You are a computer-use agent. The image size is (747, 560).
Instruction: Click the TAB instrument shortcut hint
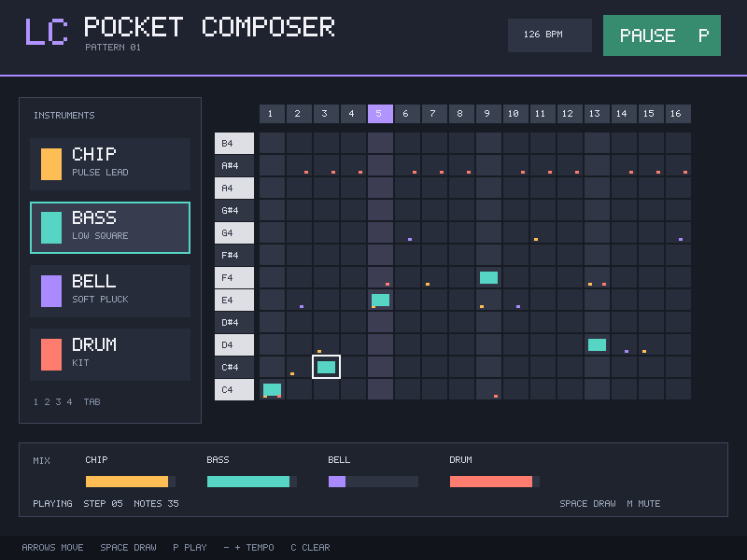point(92,402)
